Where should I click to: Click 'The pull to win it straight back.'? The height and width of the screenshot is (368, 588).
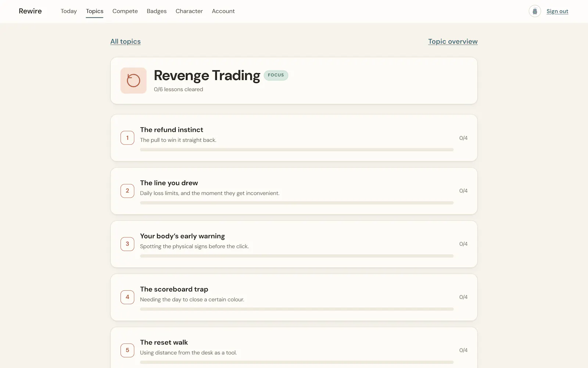coord(178,140)
